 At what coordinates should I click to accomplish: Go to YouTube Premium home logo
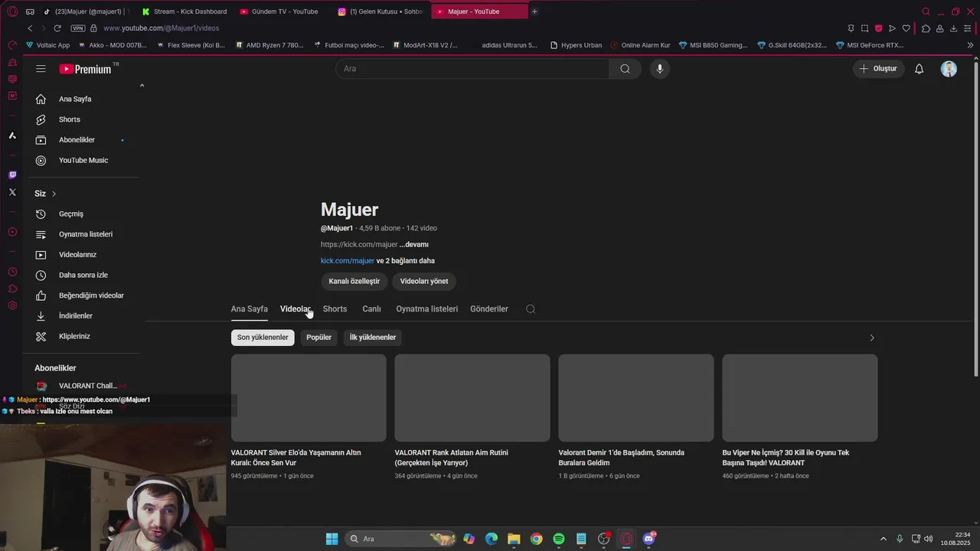coord(86,69)
